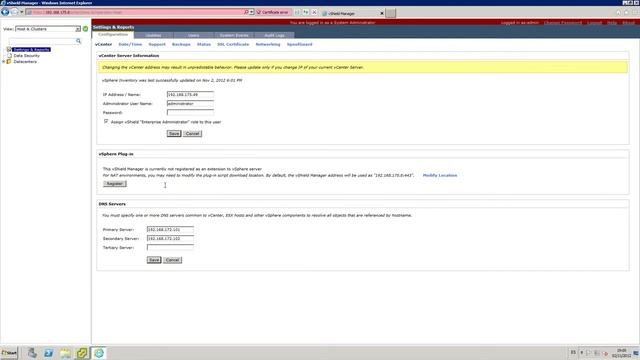Switch to the Updates tab
640x360 pixels.
(153, 35)
